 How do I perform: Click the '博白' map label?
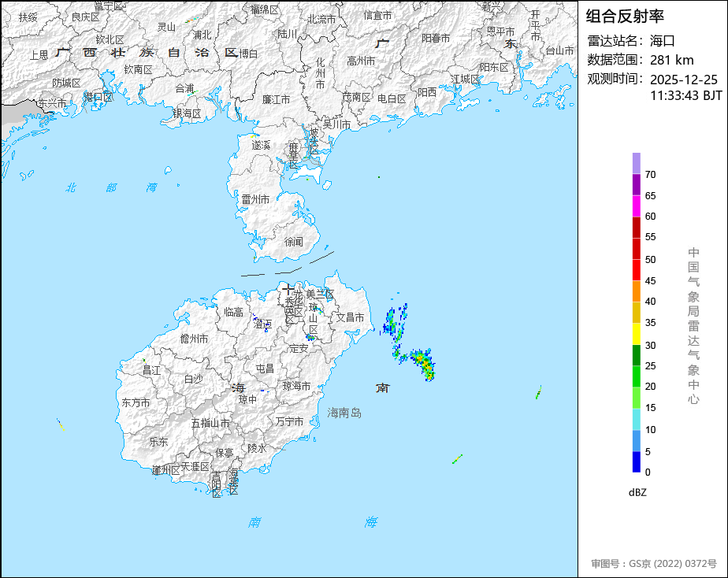(248, 54)
